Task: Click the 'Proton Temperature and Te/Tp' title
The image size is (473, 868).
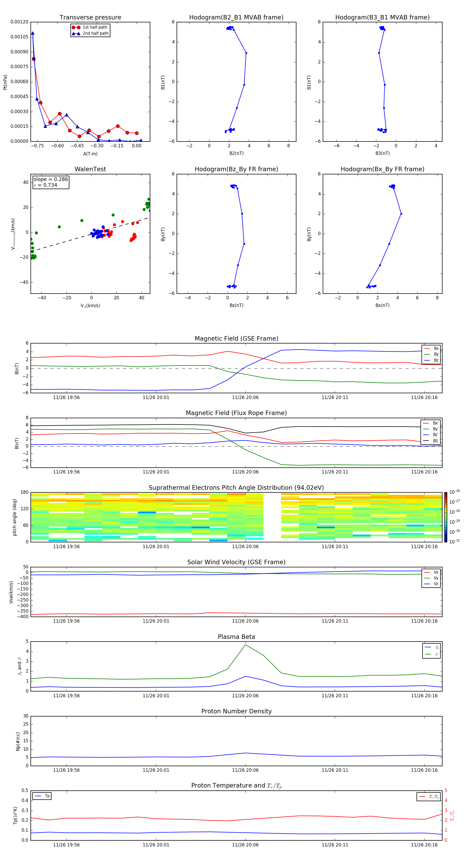Action: 236,786
